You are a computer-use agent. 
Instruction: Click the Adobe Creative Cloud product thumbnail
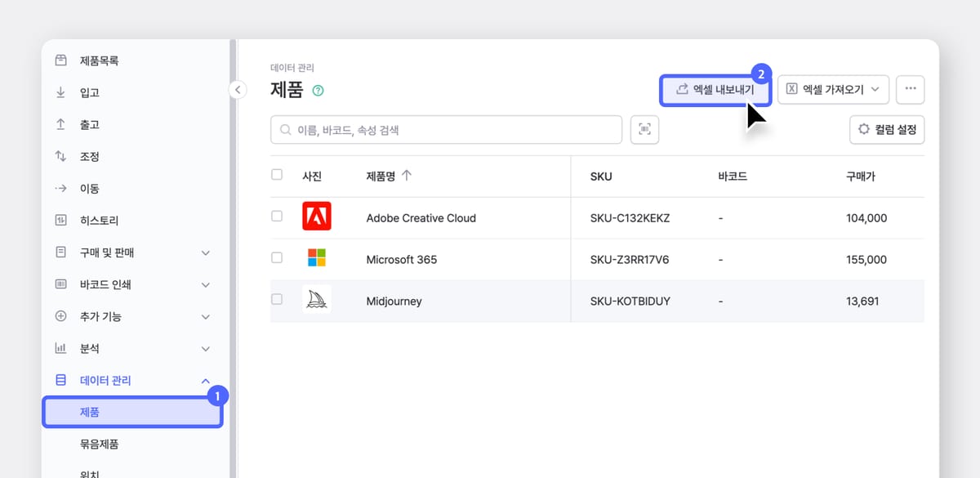pyautogui.click(x=316, y=218)
